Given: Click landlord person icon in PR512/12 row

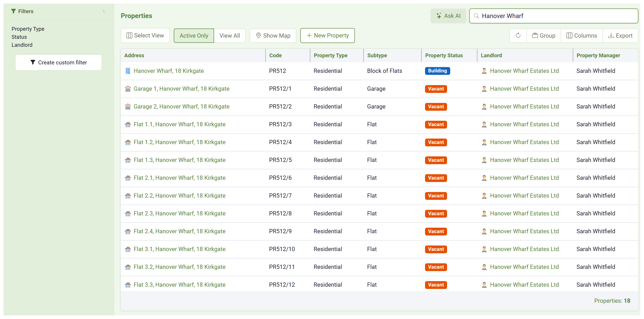Looking at the screenshot, I should point(484,285).
